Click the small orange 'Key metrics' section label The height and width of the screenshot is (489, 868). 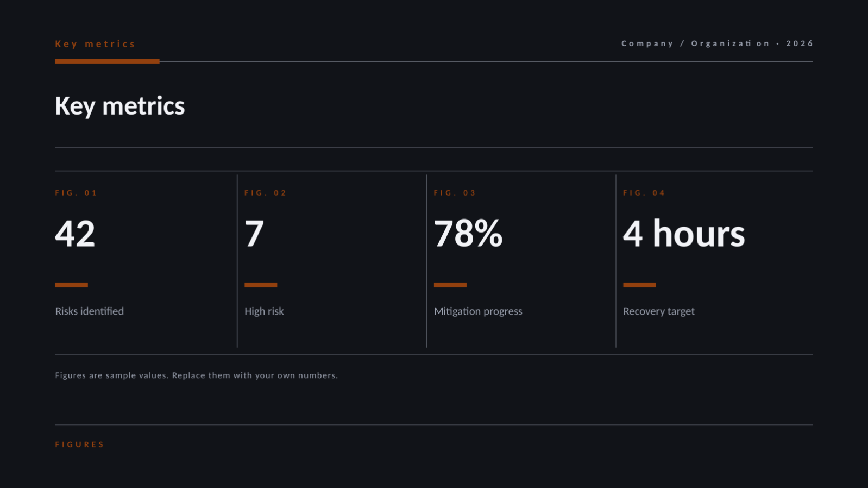(x=95, y=44)
